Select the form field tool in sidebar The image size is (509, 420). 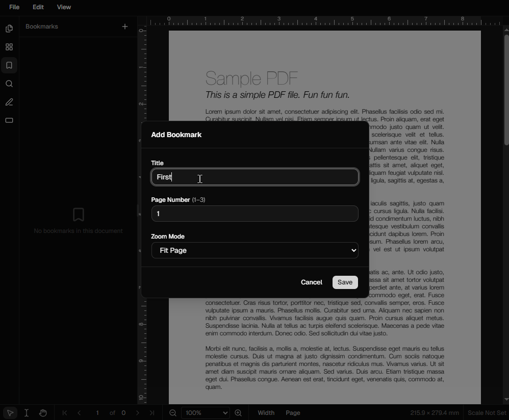9,120
